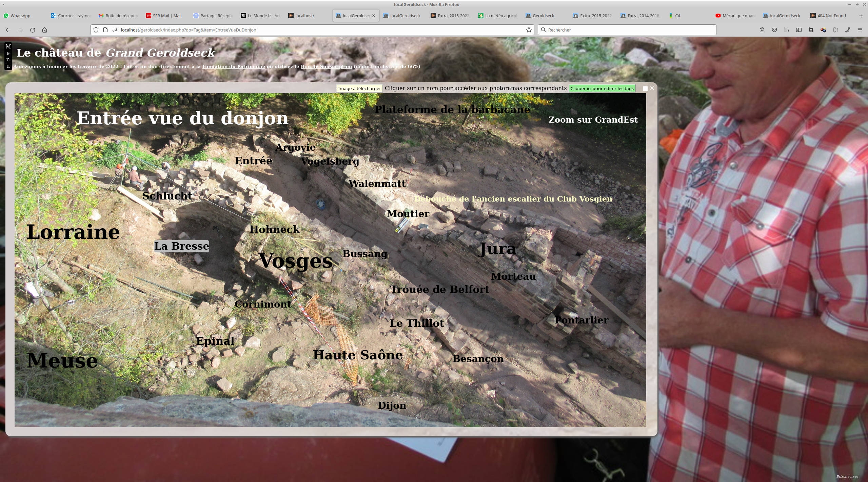Switch to La météo agricole tab
Screen dimensions: 868x482
click(498, 16)
